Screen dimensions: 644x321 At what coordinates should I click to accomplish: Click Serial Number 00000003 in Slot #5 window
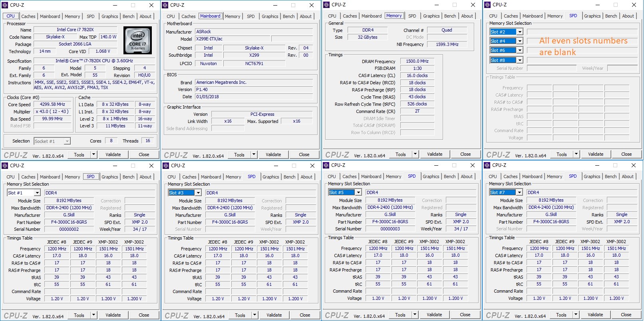coord(390,229)
